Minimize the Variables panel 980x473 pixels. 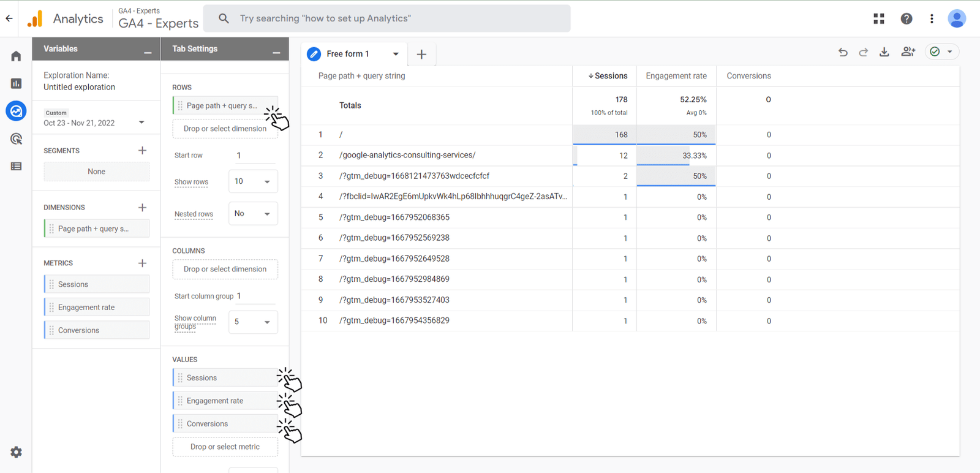[x=148, y=53]
